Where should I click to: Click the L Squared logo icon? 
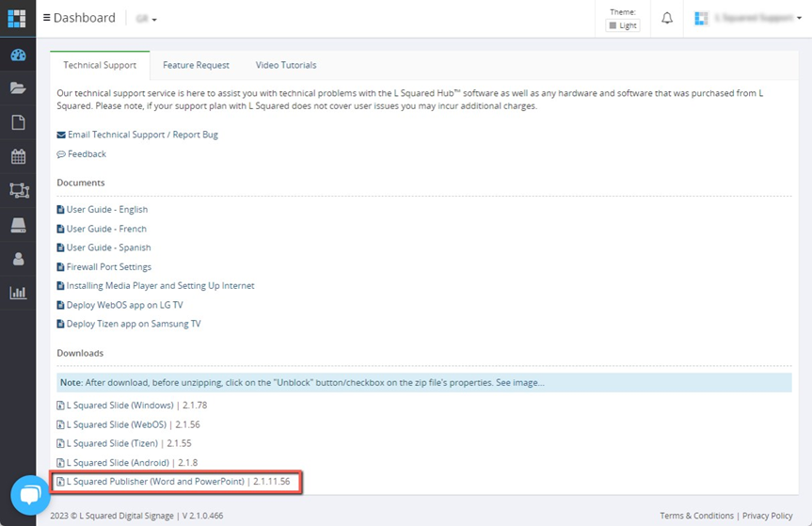click(17, 18)
